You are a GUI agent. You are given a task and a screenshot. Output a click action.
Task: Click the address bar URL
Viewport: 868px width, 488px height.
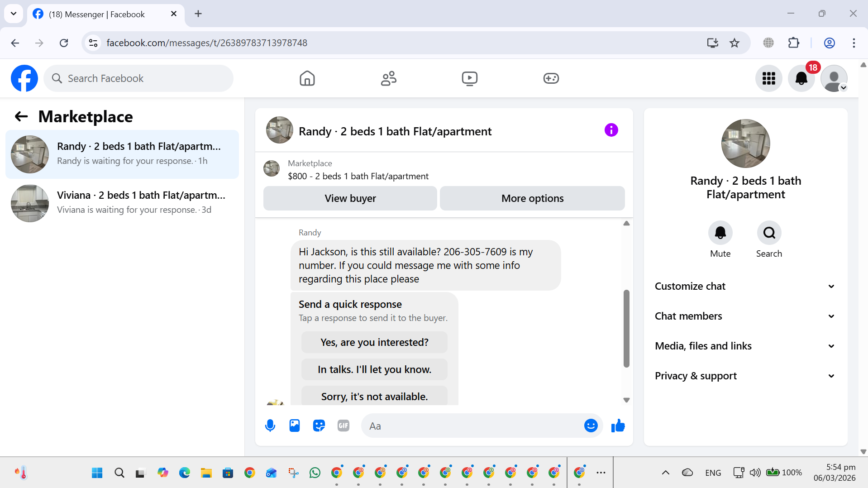(x=207, y=43)
